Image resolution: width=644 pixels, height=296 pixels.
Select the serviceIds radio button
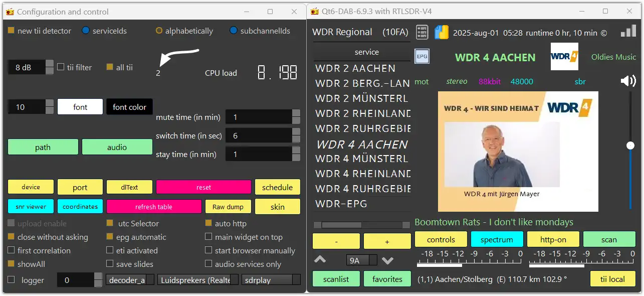(85, 31)
